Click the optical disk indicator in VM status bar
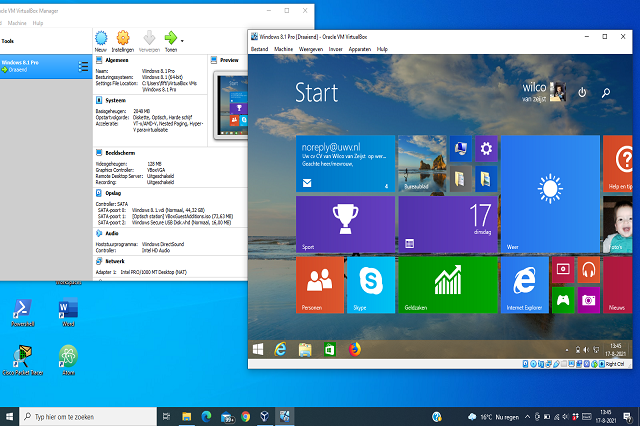The image size is (640, 426). pos(533,364)
